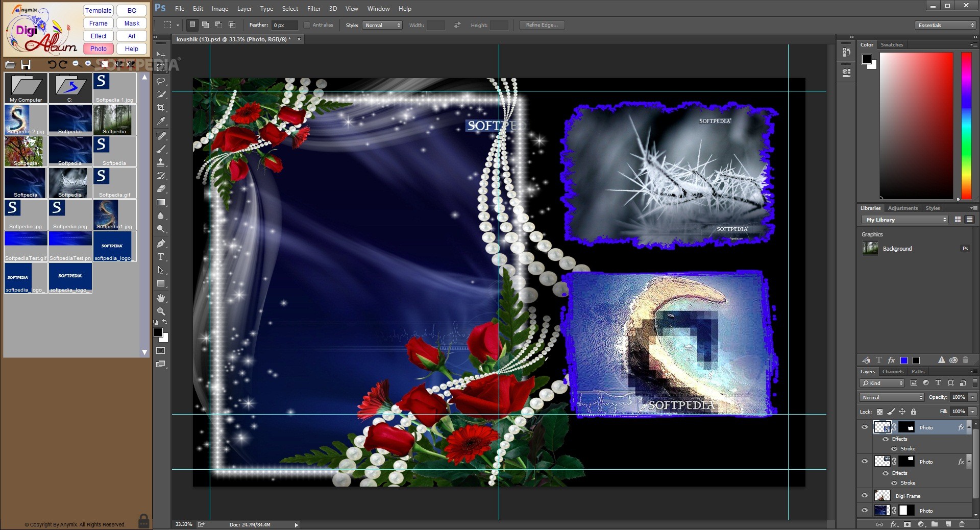Switch to the Adjustments tab

902,208
